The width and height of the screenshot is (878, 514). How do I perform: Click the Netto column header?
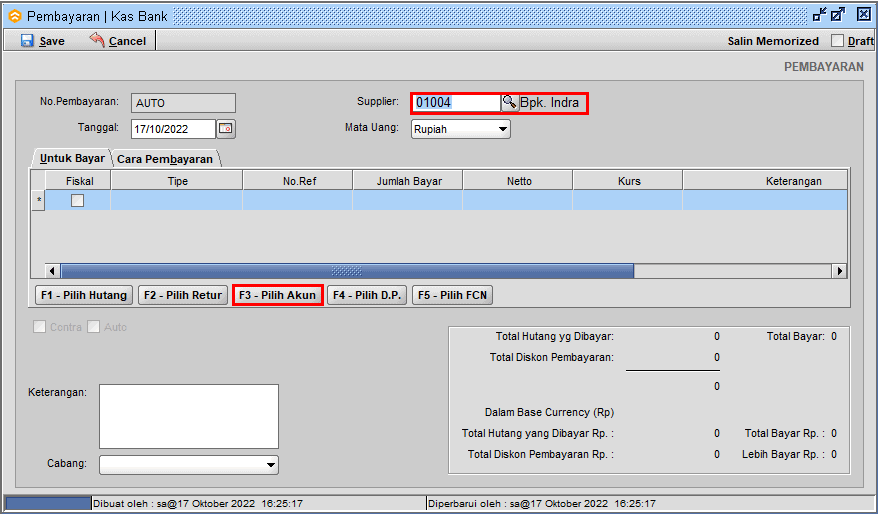(x=518, y=181)
